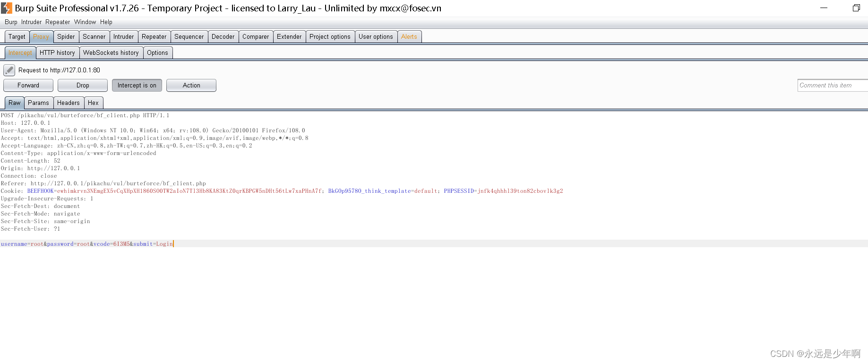Open the Repeater menu in menu bar
This screenshot has width=868, height=363.
[x=58, y=22]
